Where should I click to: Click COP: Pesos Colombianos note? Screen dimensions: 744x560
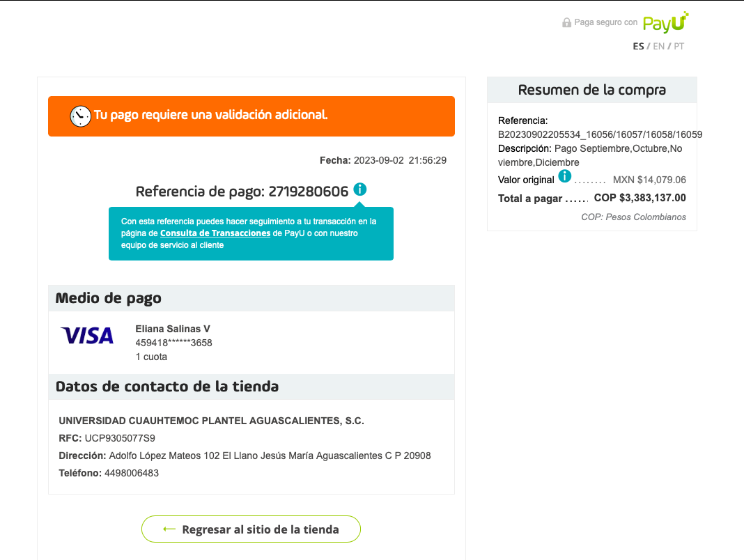coord(633,217)
